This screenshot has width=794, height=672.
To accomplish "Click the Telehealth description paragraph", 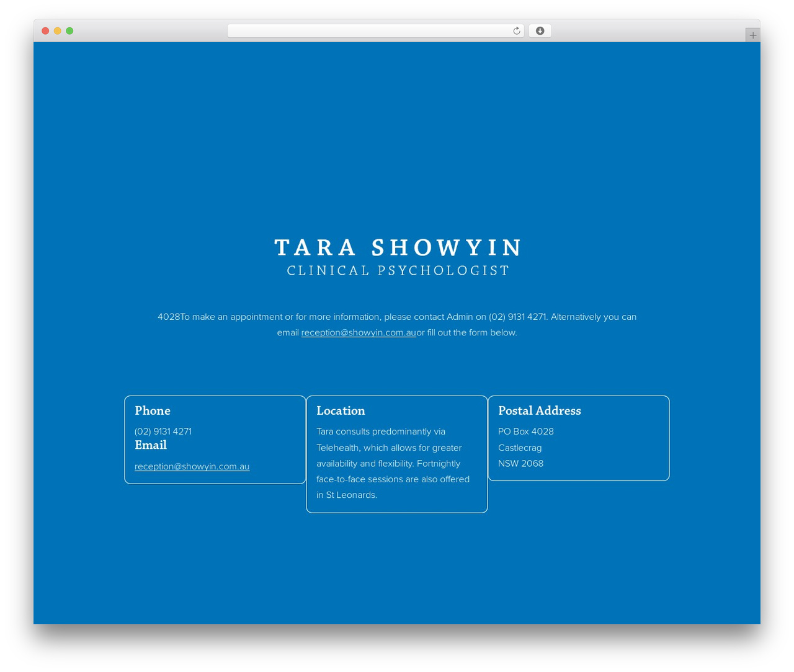I will click(x=395, y=463).
